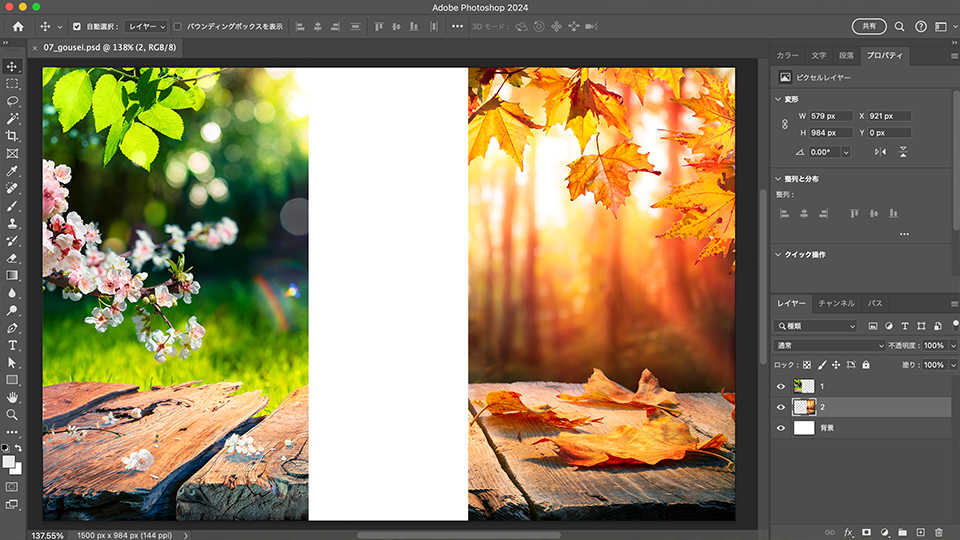Open layer opacity dropdown arrow
960x540 pixels.
[x=953, y=346]
